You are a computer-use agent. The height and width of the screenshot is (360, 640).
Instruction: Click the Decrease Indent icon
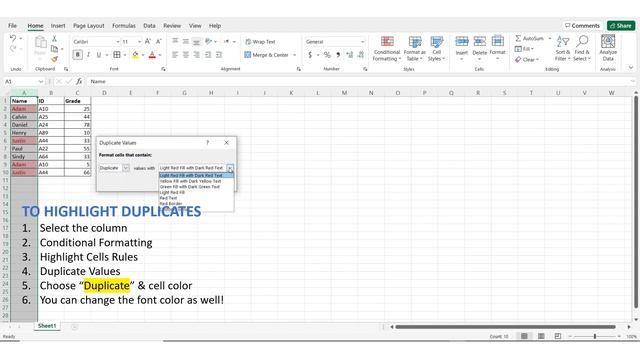click(208, 55)
